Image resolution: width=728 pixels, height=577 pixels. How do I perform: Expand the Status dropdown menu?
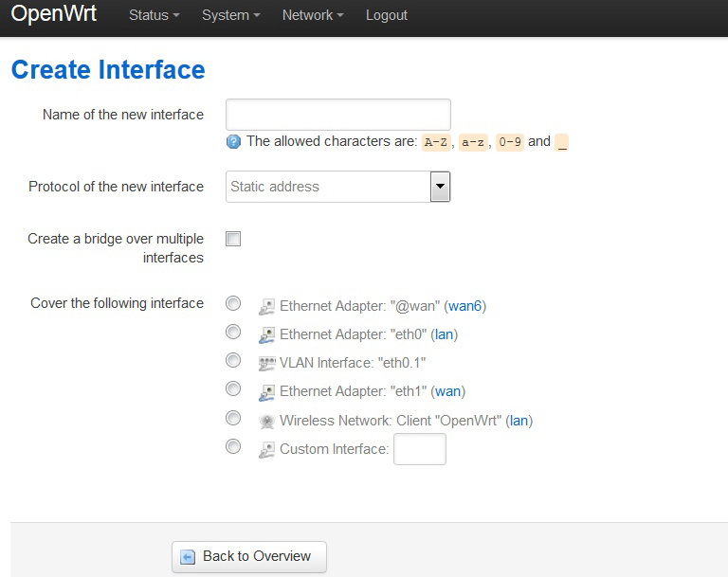pos(154,15)
